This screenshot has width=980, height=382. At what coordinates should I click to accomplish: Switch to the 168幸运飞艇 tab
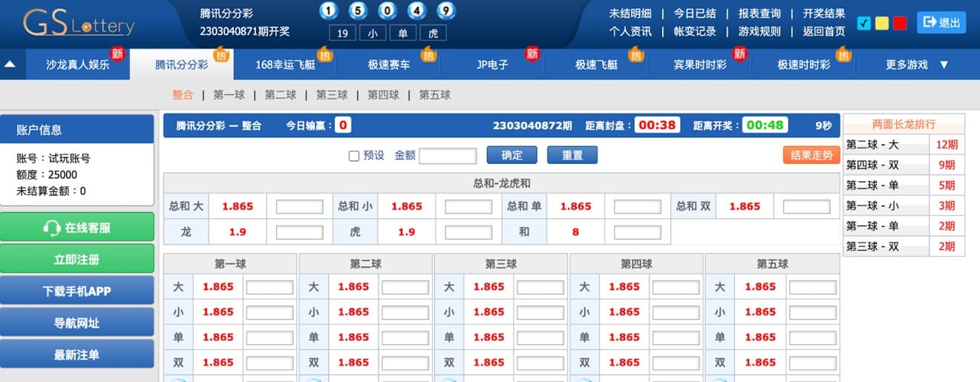coord(285,65)
